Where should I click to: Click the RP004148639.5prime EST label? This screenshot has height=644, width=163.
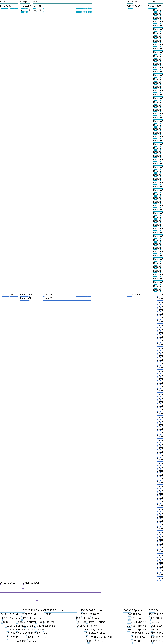click(x=89, y=618)
